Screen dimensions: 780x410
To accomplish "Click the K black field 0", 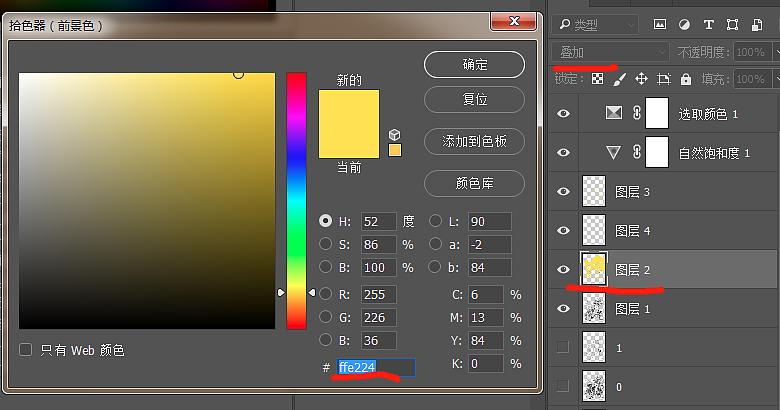I will 486,363.
